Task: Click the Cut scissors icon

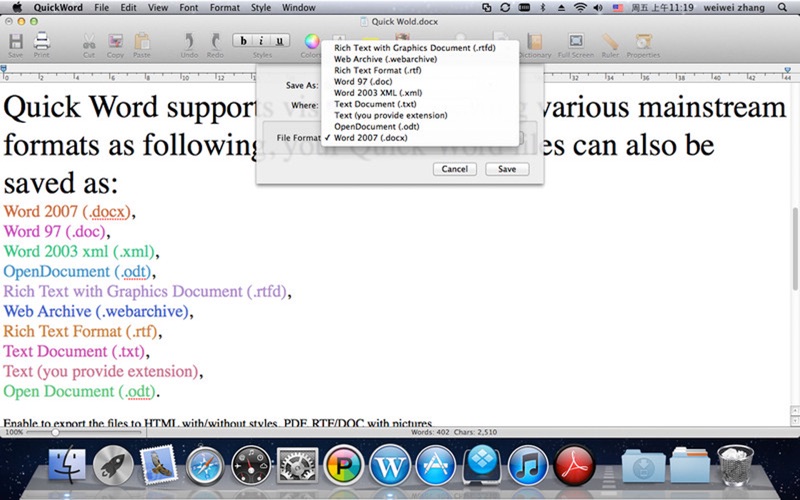Action: (x=89, y=42)
